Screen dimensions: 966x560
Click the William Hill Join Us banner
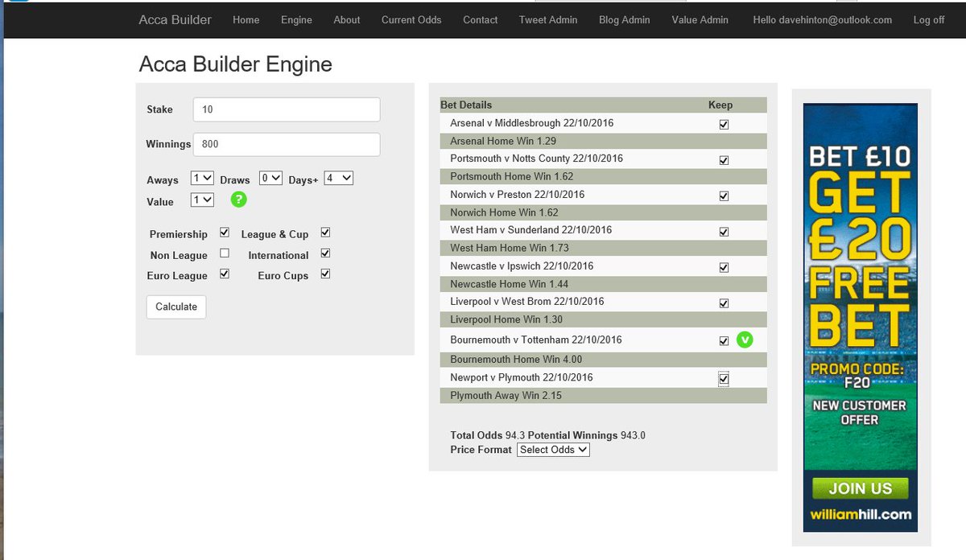[861, 318]
